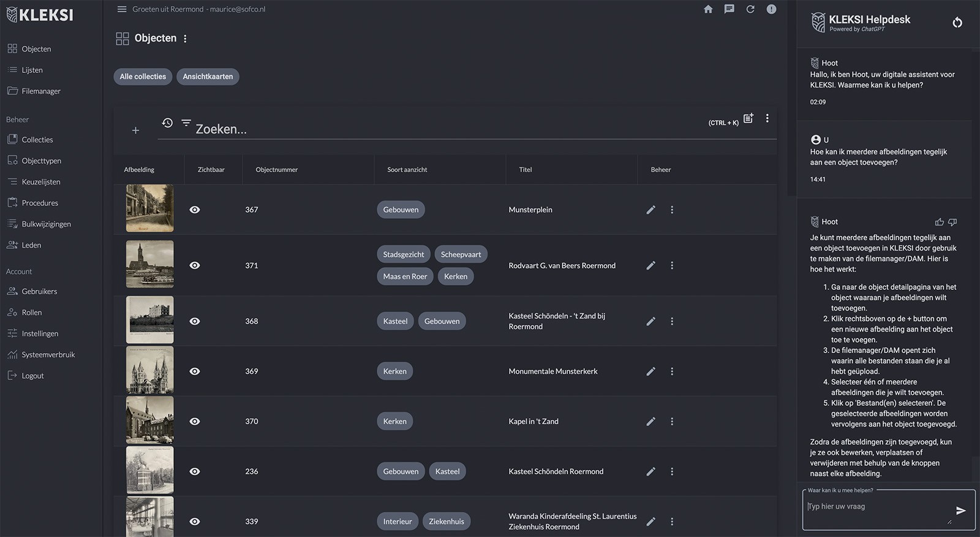This screenshot has width=980, height=537.
Task: Select the Ansichtkaarten collection chip
Action: pos(208,77)
